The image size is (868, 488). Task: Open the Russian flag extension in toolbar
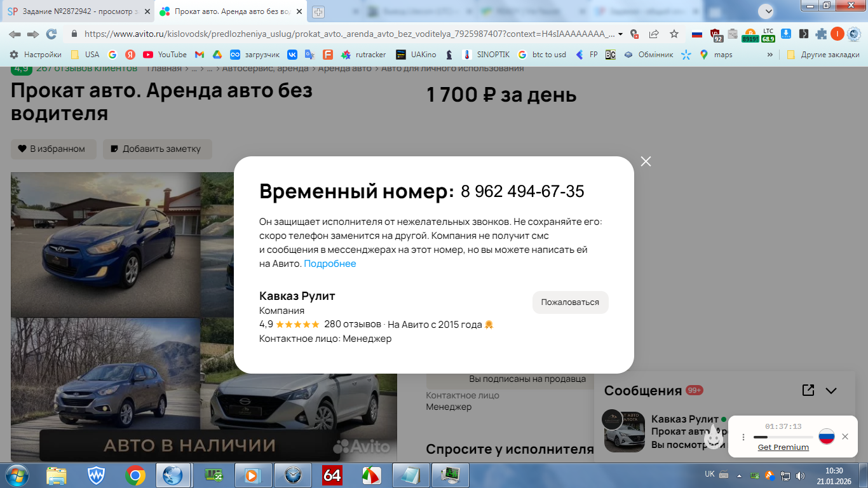click(x=697, y=34)
